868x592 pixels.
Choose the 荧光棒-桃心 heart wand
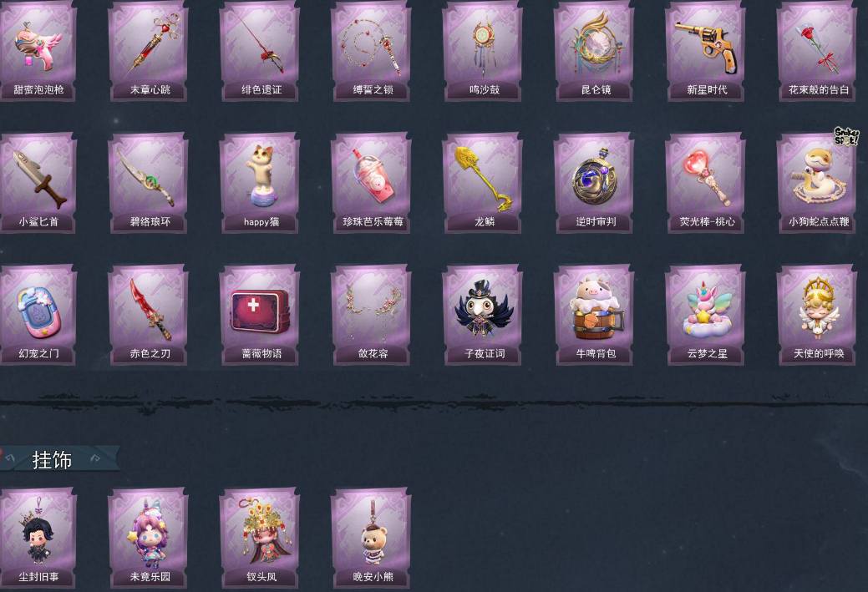[x=706, y=183]
